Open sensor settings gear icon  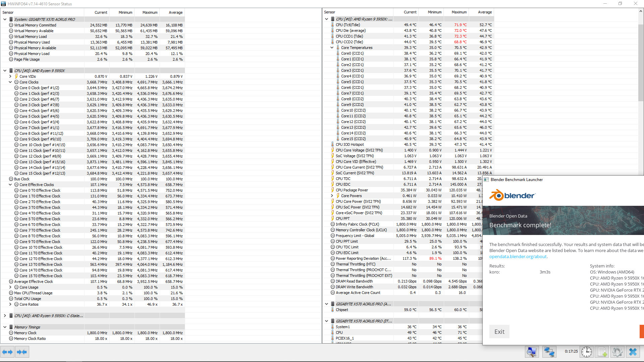pos(617,352)
